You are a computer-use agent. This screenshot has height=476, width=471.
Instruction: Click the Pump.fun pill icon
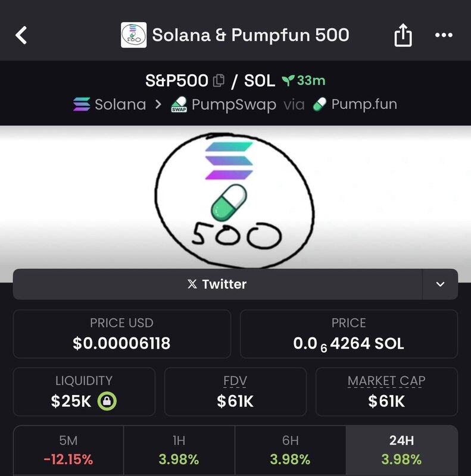(320, 105)
